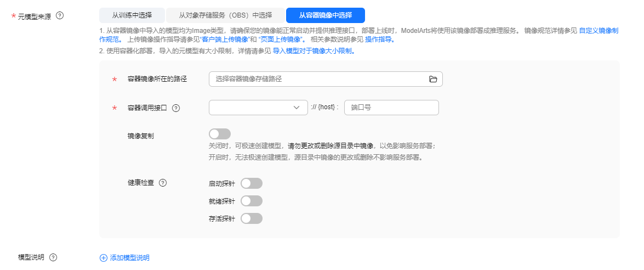The image size is (644, 270).
Task: Open folder browser icon for image path
Action: click(433, 80)
